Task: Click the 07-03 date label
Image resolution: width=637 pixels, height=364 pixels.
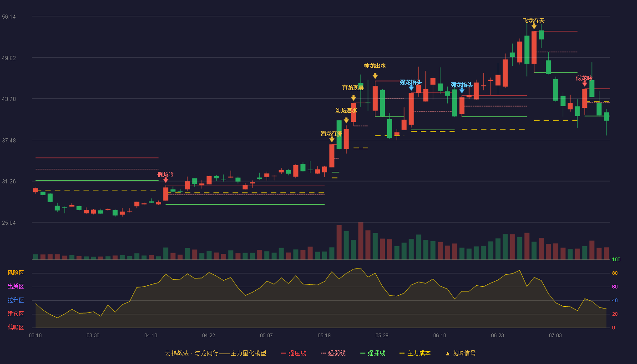Action: (x=555, y=335)
